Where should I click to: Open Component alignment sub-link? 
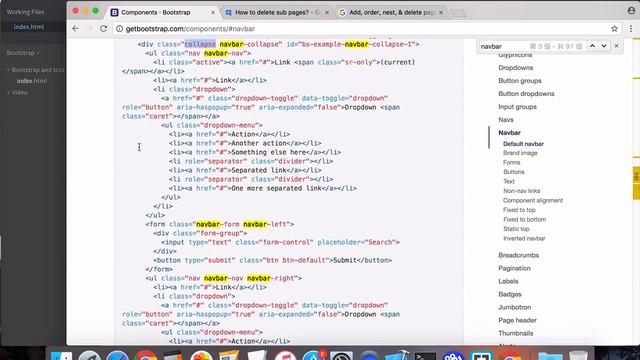tap(533, 200)
